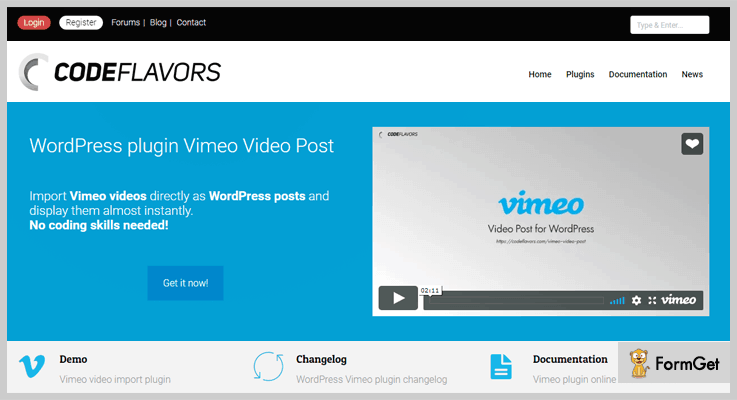Play the Vimeo video
This screenshot has width=737, height=400.
[x=398, y=298]
